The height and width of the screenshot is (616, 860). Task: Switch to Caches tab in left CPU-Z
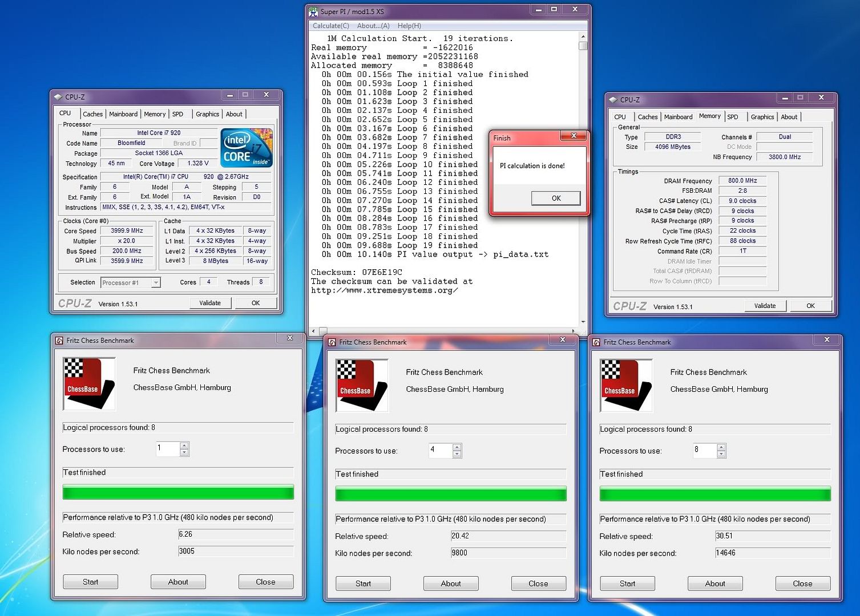[92, 114]
